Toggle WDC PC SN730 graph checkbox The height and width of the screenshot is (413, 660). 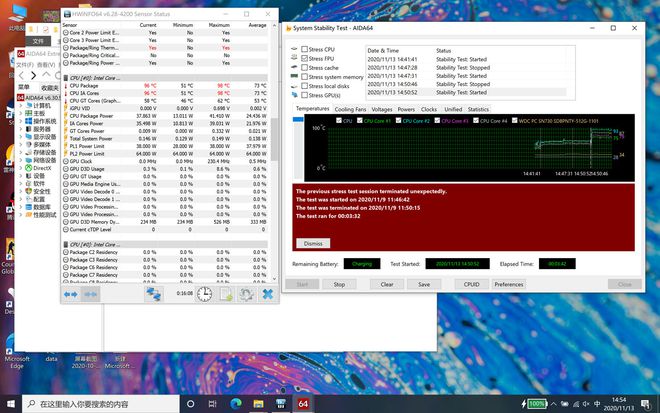click(x=514, y=120)
